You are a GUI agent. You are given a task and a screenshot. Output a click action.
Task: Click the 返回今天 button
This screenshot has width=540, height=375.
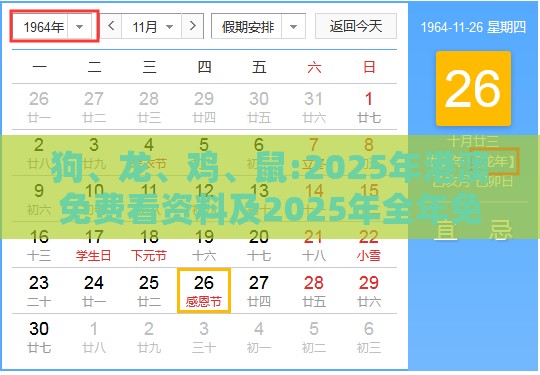click(356, 26)
